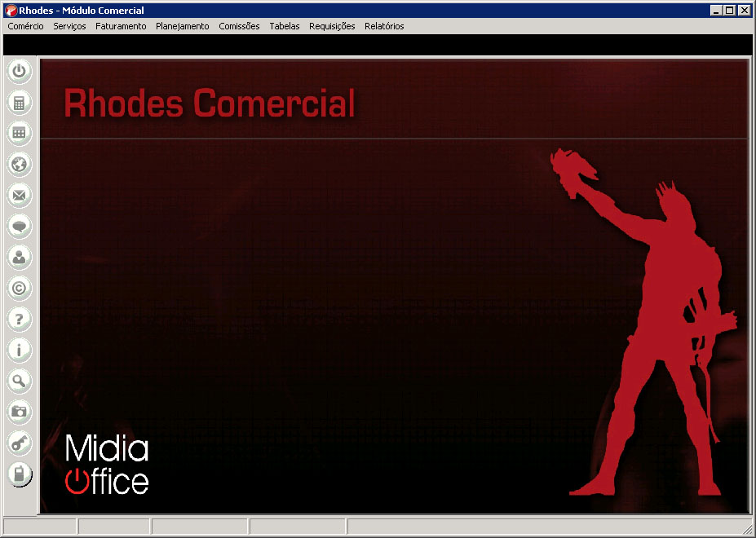Click the mobile phone sidebar icon
The height and width of the screenshot is (538, 756).
[20, 474]
